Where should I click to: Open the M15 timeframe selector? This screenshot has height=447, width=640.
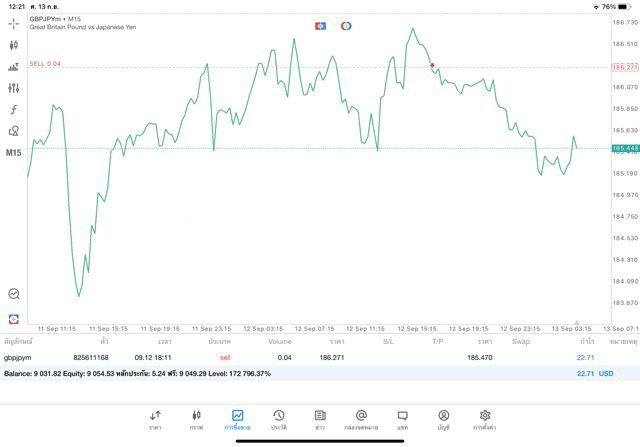(14, 153)
